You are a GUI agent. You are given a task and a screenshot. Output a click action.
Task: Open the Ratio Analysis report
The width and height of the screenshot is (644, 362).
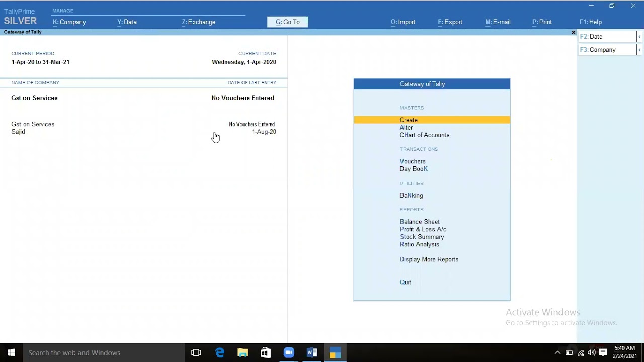[x=420, y=244]
